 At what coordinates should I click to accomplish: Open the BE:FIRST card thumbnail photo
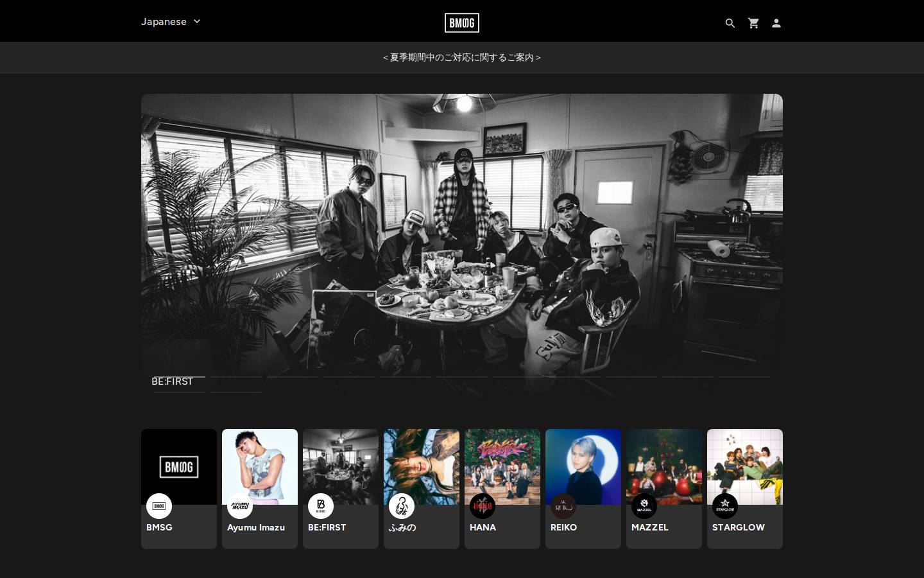click(341, 467)
